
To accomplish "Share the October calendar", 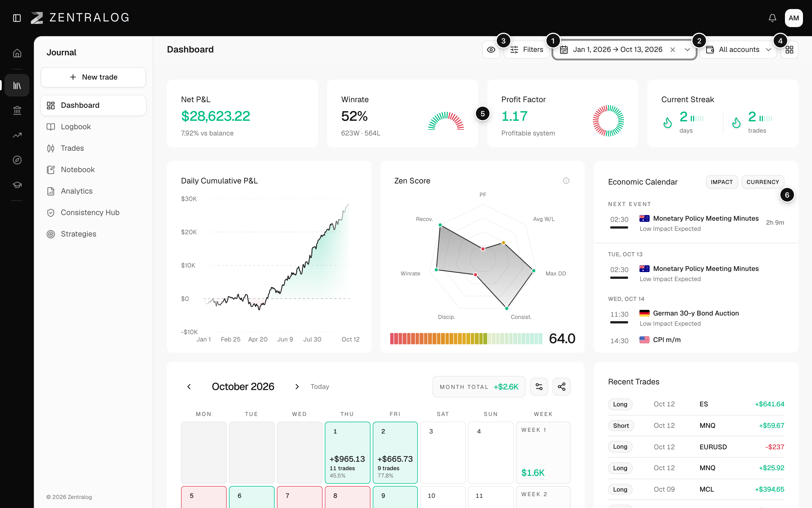I will 562,387.
